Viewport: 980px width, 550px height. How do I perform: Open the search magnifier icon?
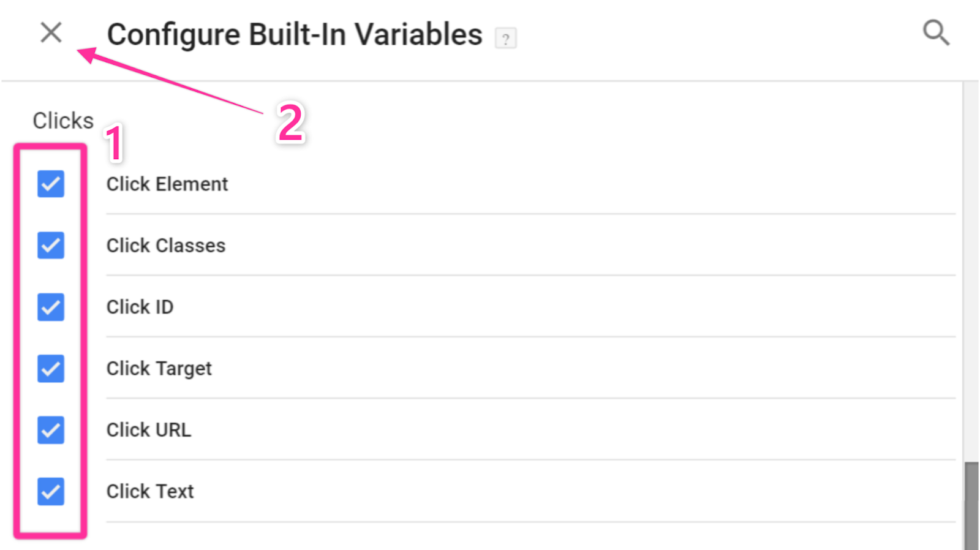936,32
